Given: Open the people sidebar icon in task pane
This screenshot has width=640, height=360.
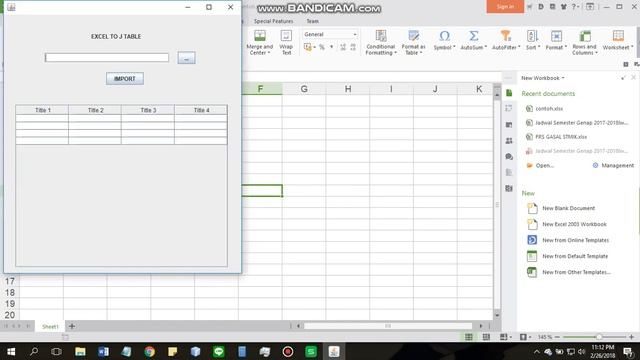Looking at the screenshot, I should click(509, 141).
